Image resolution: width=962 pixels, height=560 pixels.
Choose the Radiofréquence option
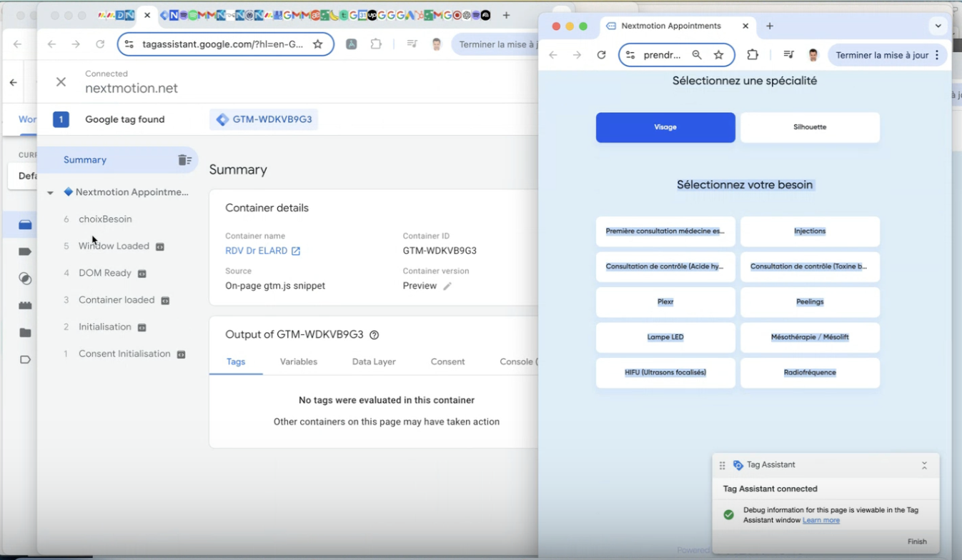pyautogui.click(x=810, y=373)
